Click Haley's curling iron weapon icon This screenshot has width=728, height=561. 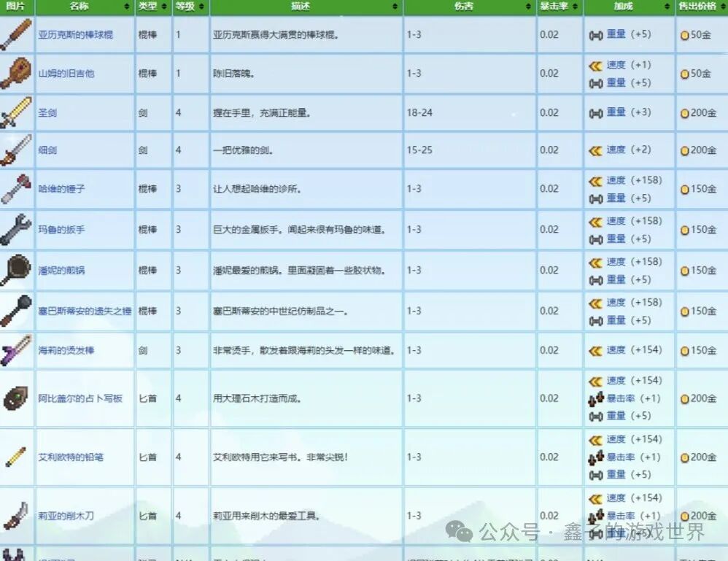tap(15, 350)
